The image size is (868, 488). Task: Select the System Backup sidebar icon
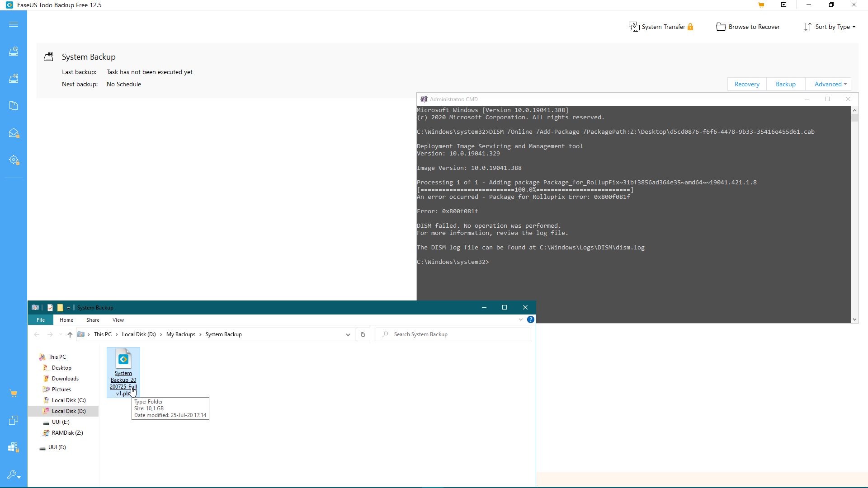point(14,79)
